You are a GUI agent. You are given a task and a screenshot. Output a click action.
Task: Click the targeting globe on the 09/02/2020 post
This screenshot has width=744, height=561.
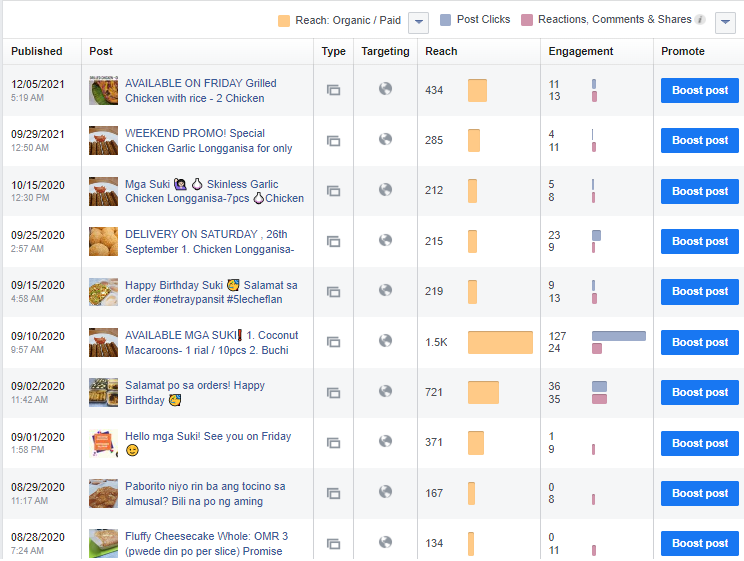click(385, 392)
